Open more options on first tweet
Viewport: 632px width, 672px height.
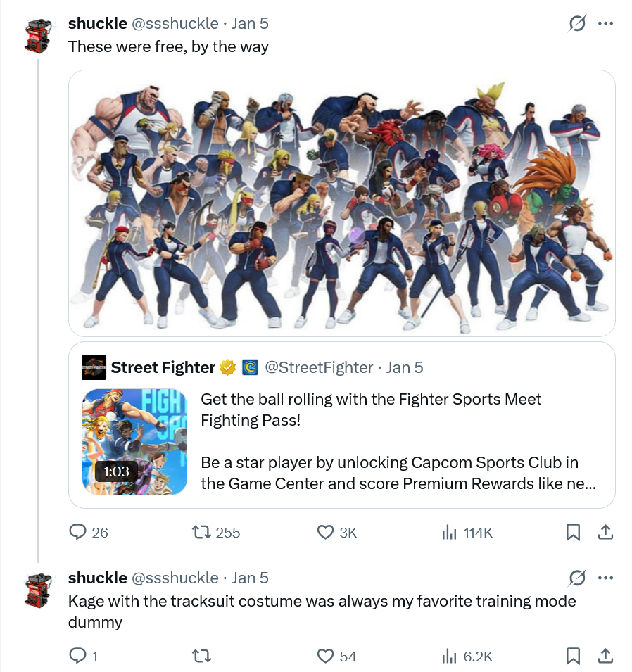(x=605, y=23)
